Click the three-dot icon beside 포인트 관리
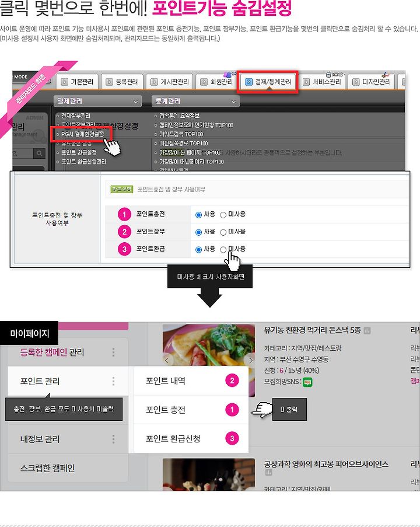The image size is (420, 527). (113, 381)
